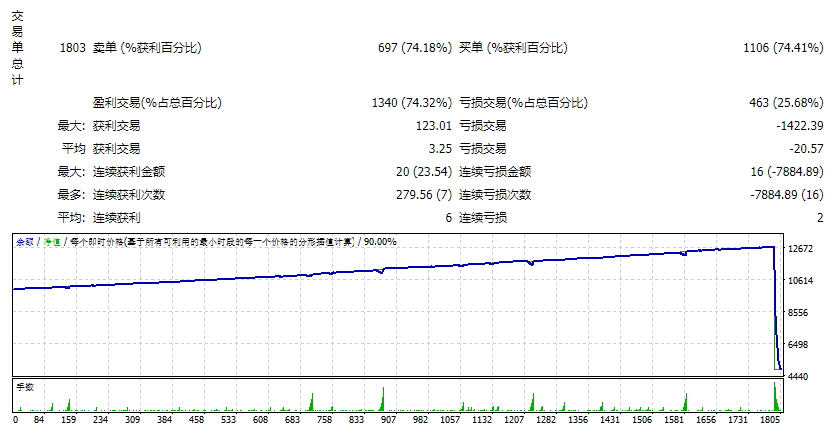Click the largest loss value "-1422.39"

[800, 126]
